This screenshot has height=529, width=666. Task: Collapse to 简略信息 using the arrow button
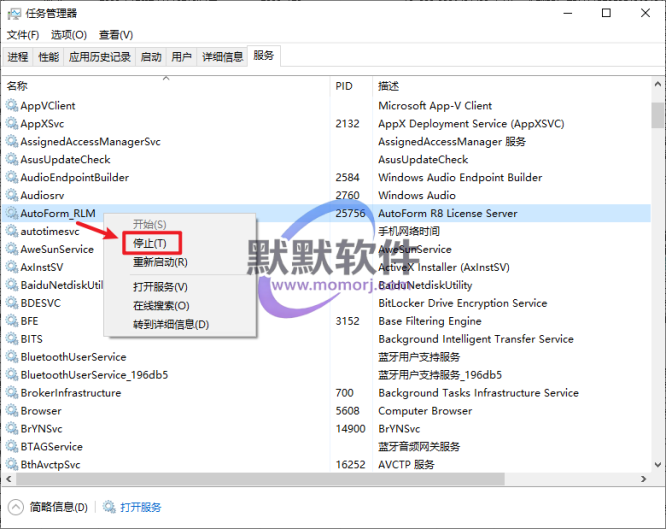click(16, 507)
